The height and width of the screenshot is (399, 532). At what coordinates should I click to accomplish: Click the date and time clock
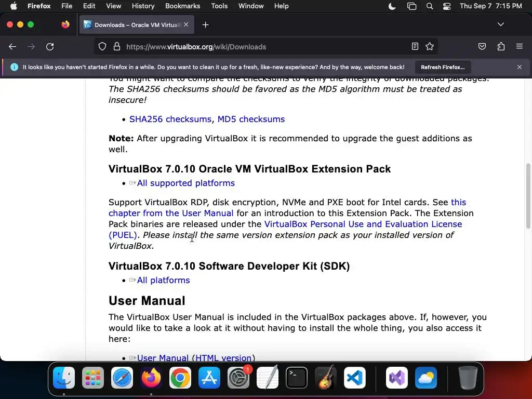tap(490, 6)
